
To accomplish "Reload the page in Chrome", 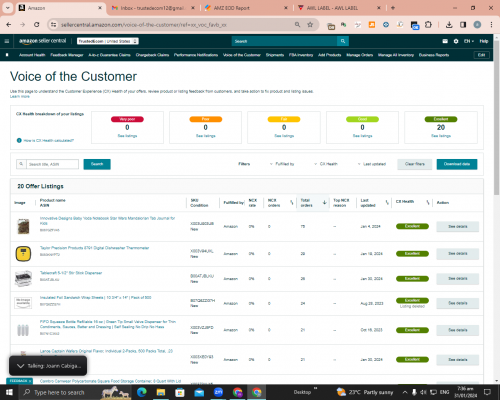I will [37, 24].
